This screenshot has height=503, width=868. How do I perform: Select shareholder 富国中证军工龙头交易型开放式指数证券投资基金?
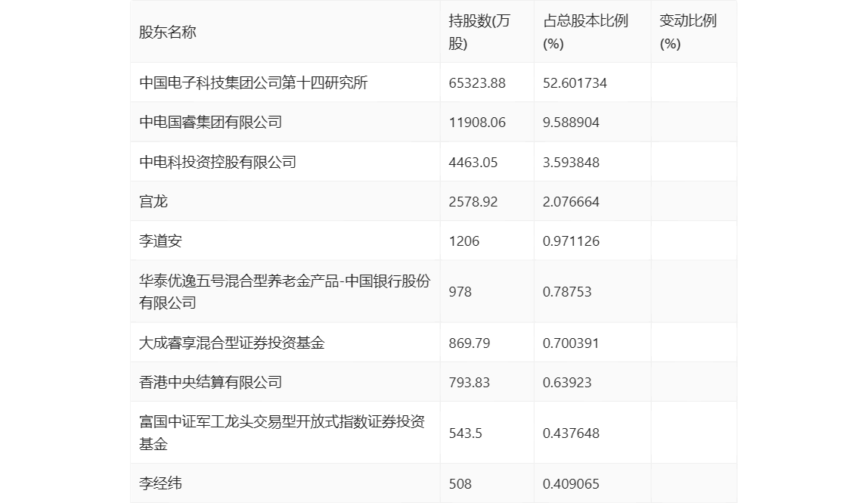pos(282,433)
